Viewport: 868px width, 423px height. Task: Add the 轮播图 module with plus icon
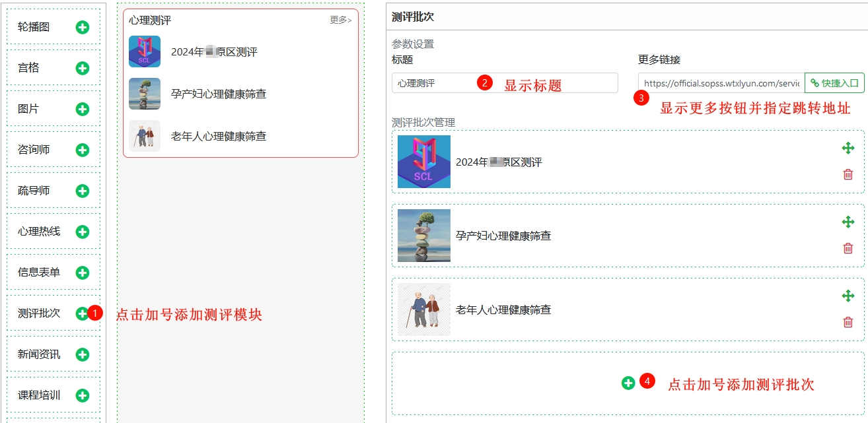(82, 27)
